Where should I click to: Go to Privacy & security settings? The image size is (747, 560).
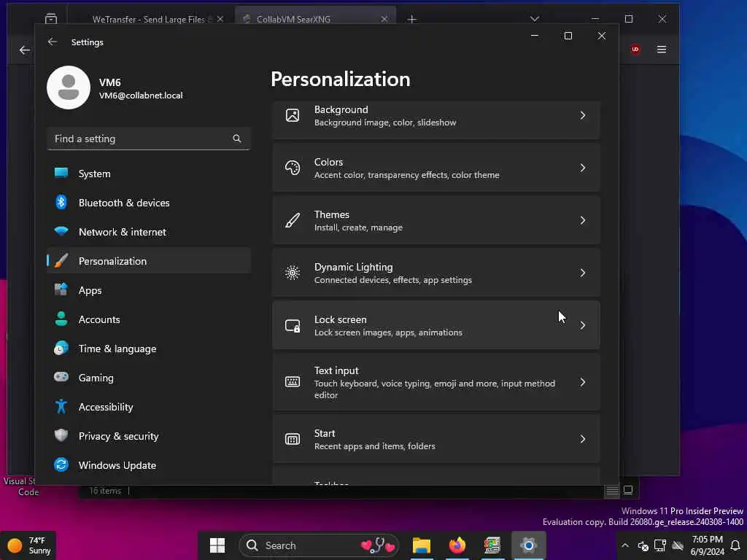[149, 436]
